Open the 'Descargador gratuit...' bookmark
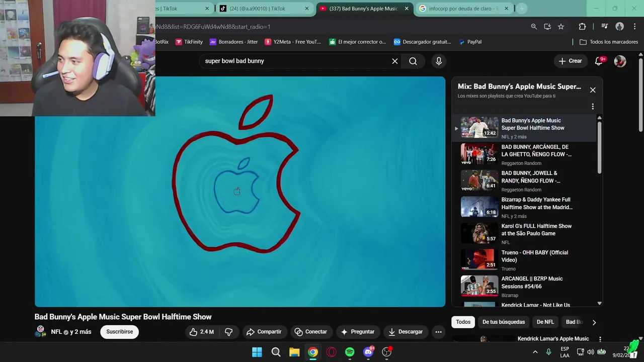Screen dimensions: 644x362 coord(423,42)
